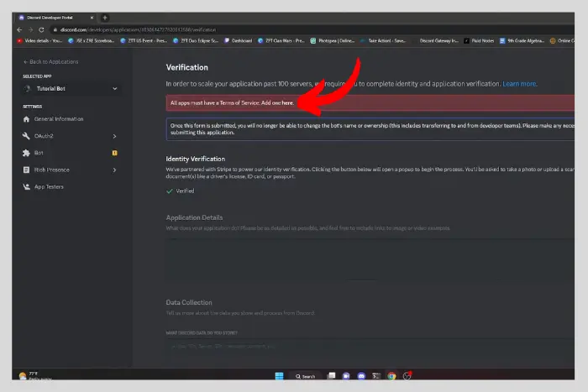
Task: Open the Fluid Notes bookmark
Action: [x=479, y=40]
